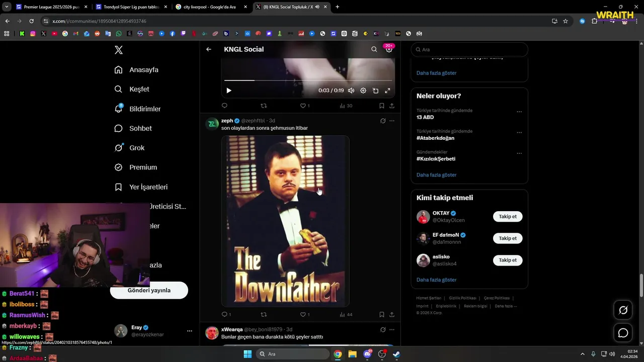The height and width of the screenshot is (362, 644).
Task: Open Premium page
Action: tap(135, 167)
